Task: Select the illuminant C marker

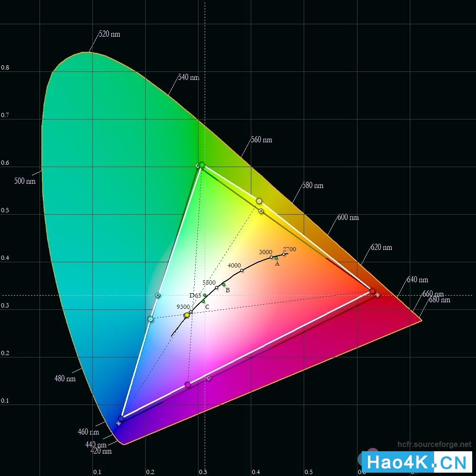Action: coord(203,301)
